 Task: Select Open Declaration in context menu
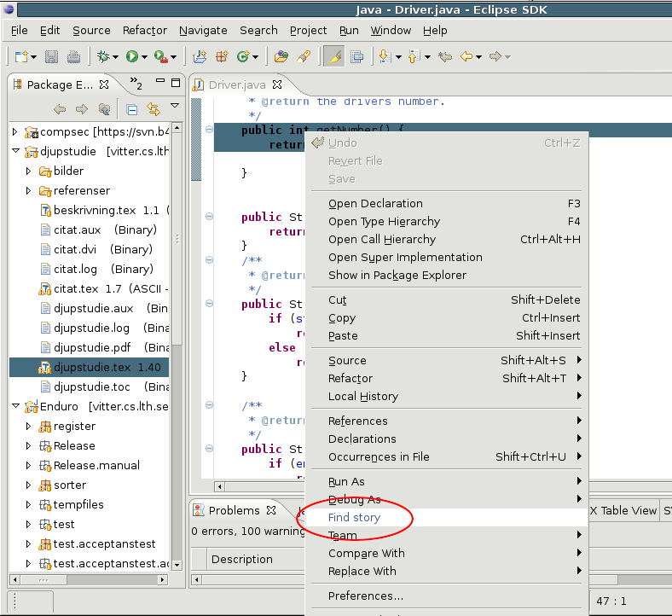coord(446,204)
